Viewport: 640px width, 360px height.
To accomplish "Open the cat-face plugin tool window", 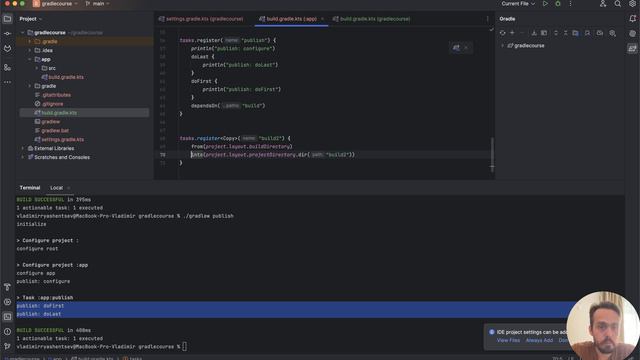I will tap(7, 49).
